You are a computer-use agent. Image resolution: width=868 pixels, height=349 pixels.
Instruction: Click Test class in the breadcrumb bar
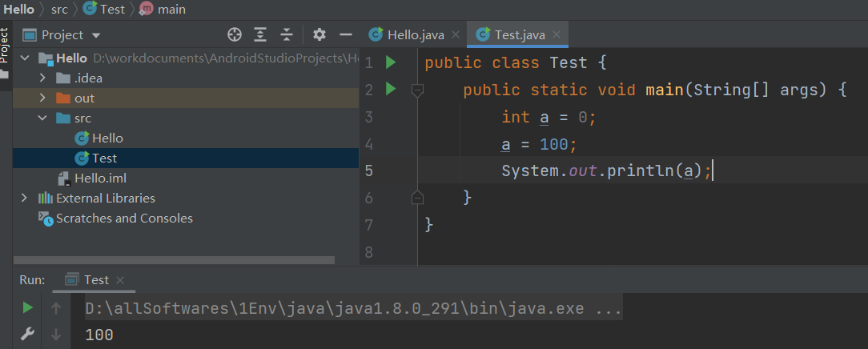coord(103,10)
